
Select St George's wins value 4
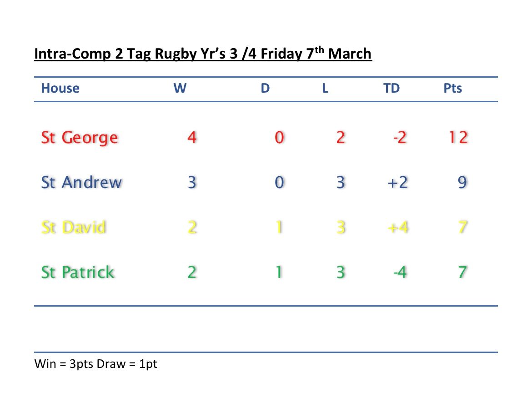pos(192,138)
